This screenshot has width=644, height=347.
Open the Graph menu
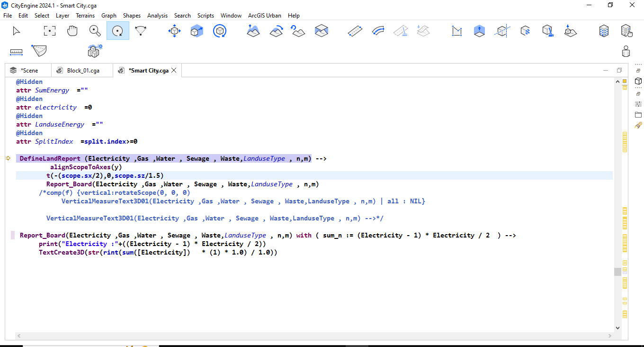[x=109, y=15]
